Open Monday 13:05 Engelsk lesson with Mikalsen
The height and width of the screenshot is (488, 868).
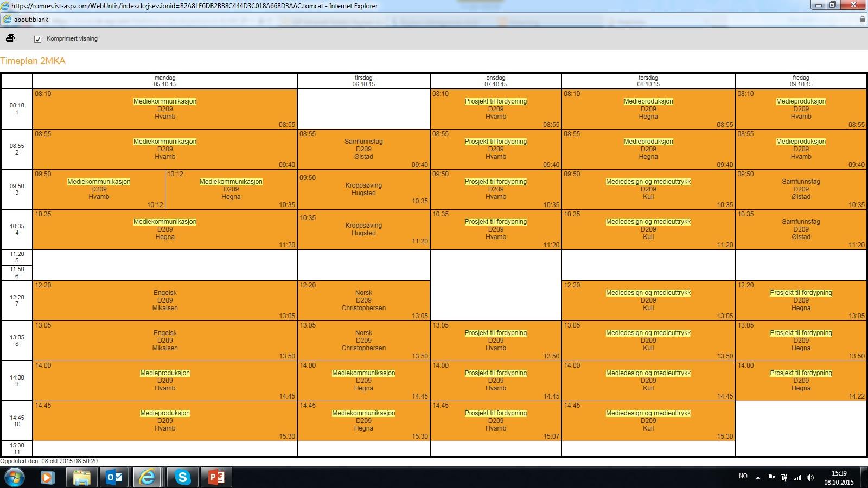tap(165, 341)
